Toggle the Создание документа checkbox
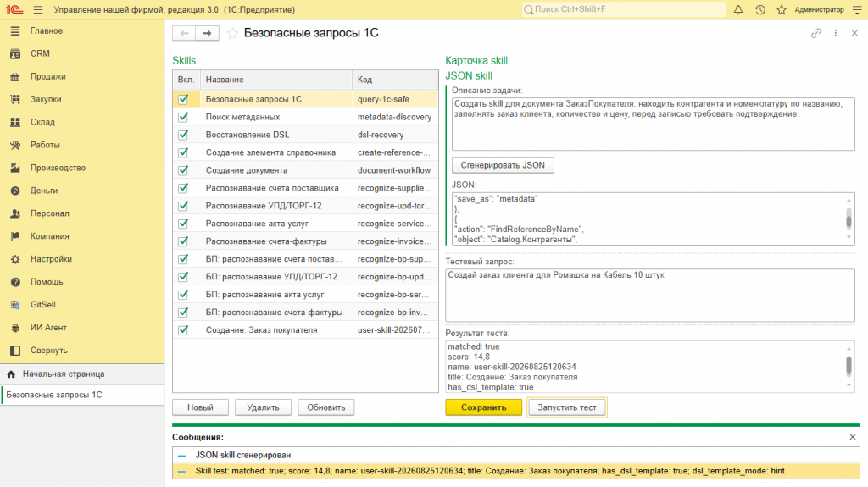This screenshot has height=487, width=868. pyautogui.click(x=183, y=170)
